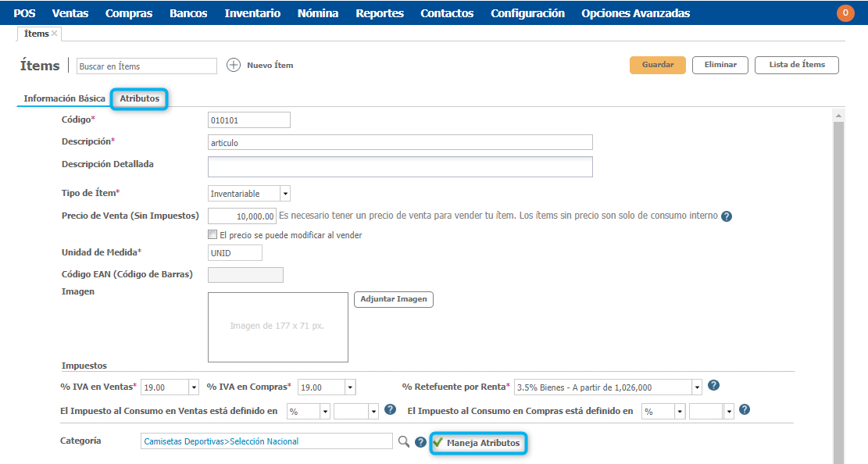The height and width of the screenshot is (464, 868).
Task: Click the magnifier icon next to Categoría
Action: click(x=404, y=442)
